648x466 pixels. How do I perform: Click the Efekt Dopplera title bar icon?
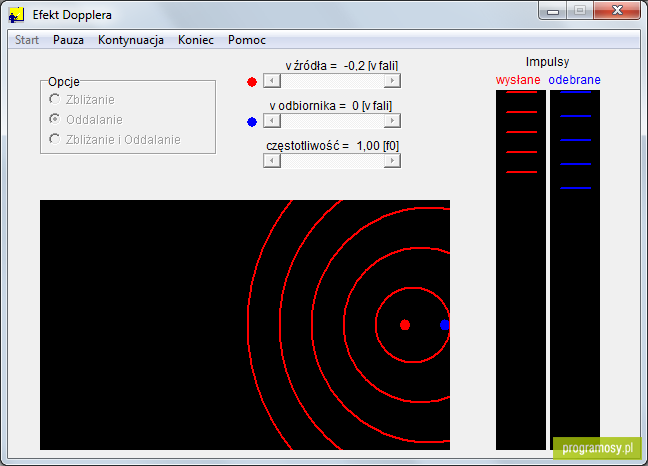[16, 15]
